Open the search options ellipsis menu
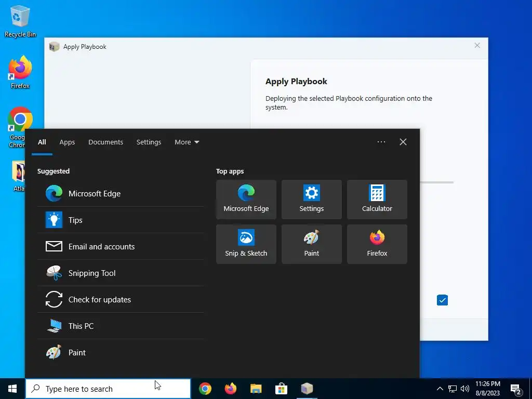The height and width of the screenshot is (399, 532). (x=381, y=142)
